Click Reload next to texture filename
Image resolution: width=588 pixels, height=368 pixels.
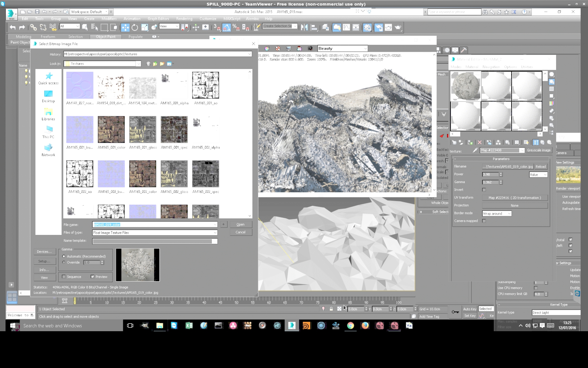pos(541,167)
